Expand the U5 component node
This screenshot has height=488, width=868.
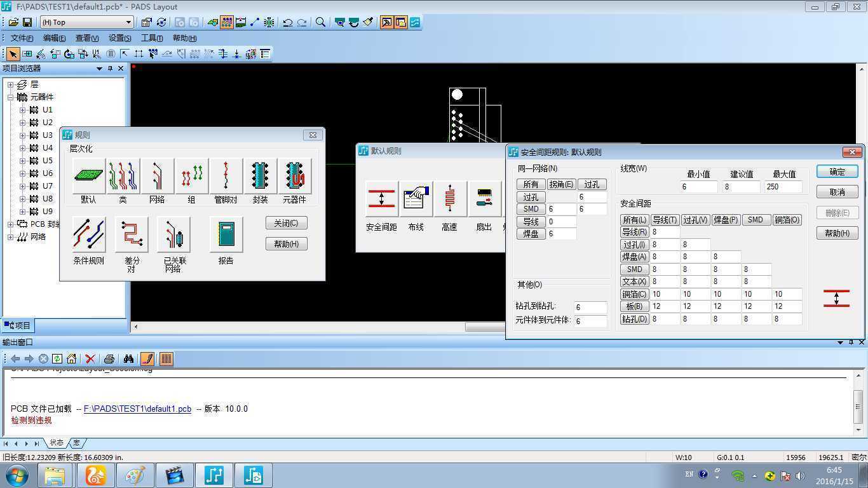[22, 161]
